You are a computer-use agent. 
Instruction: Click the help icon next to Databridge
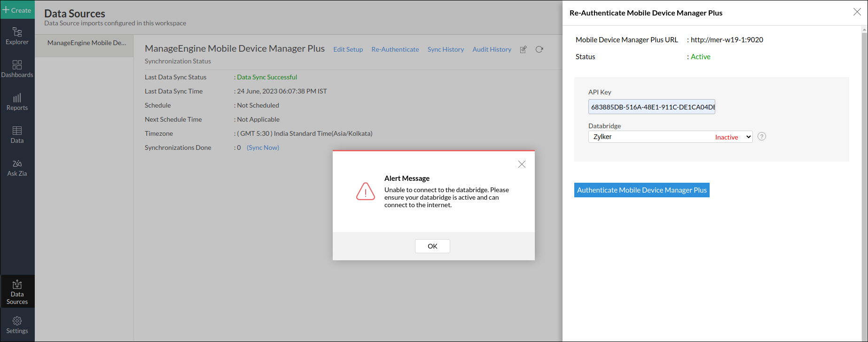762,137
